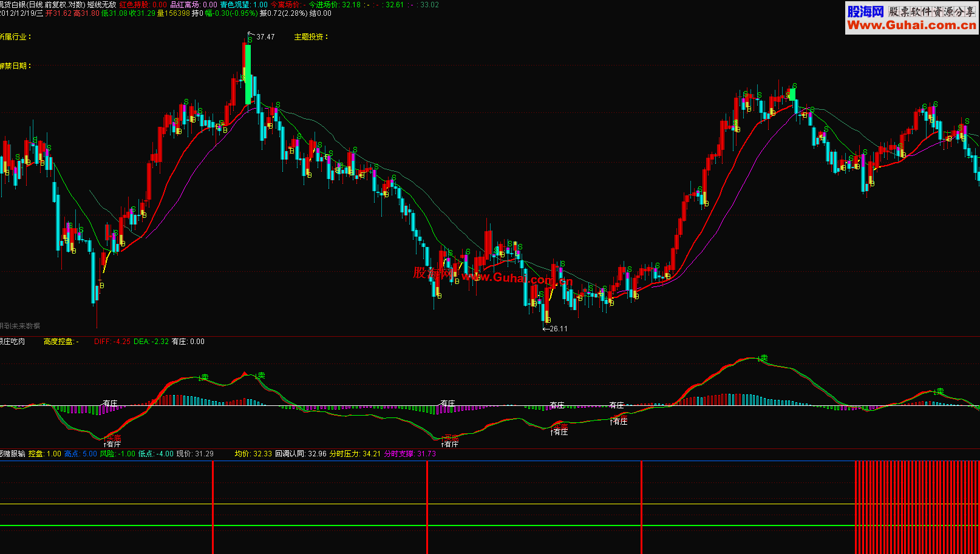Click the 26.11 low price marker
Viewport: 980px width, 554px height.
pos(558,329)
